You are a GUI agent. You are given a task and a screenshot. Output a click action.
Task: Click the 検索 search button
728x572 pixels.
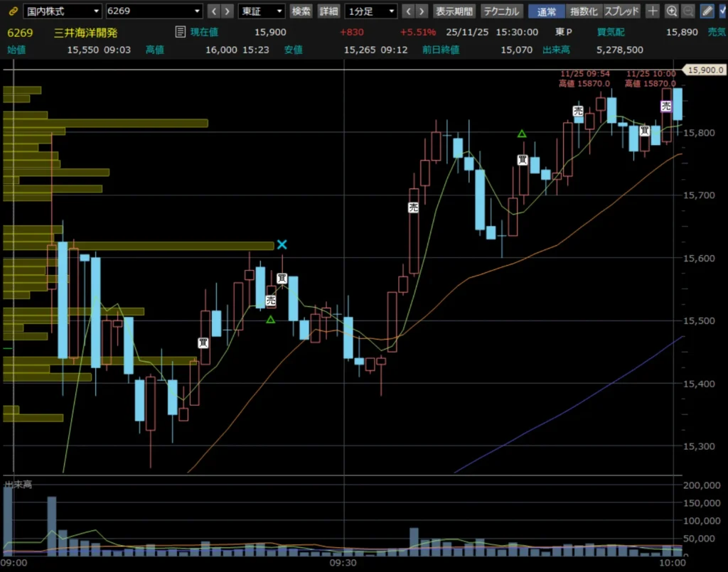click(301, 11)
